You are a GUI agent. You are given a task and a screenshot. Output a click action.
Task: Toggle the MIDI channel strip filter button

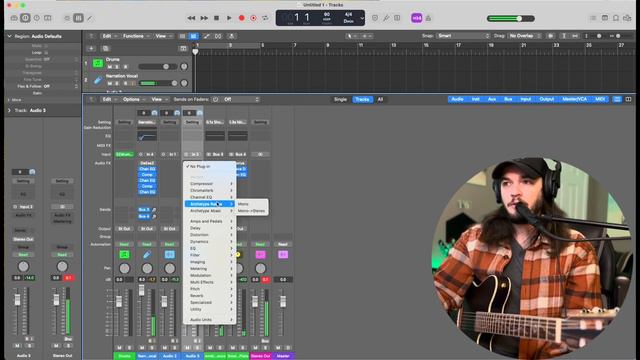click(x=600, y=99)
